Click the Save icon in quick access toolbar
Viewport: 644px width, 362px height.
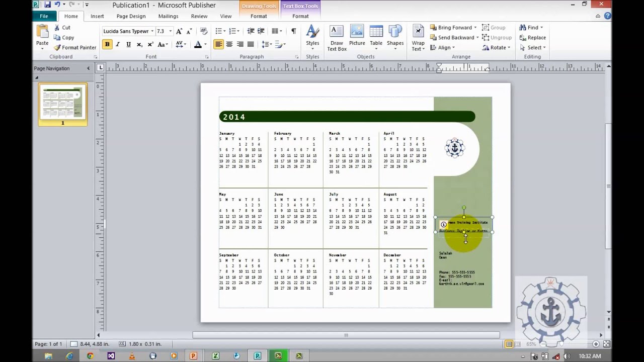click(x=47, y=5)
